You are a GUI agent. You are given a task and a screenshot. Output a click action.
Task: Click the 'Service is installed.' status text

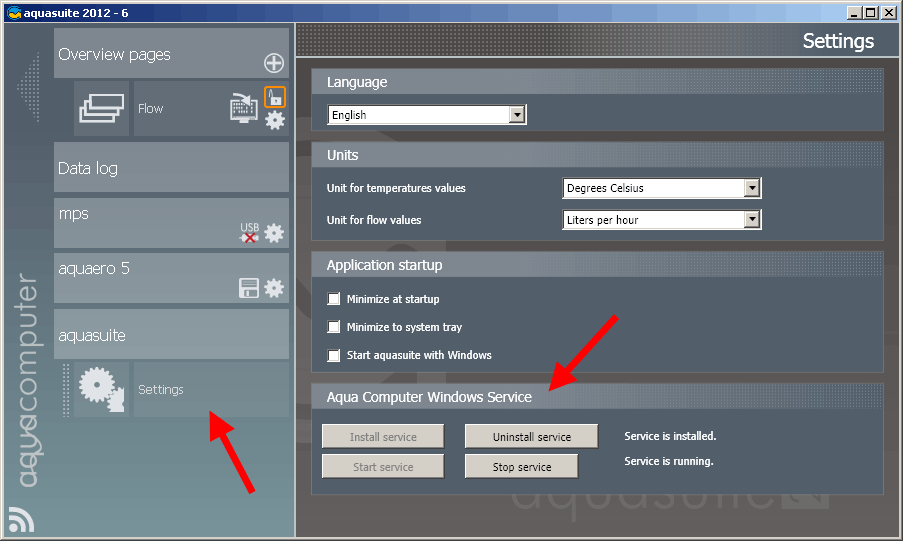click(670, 436)
